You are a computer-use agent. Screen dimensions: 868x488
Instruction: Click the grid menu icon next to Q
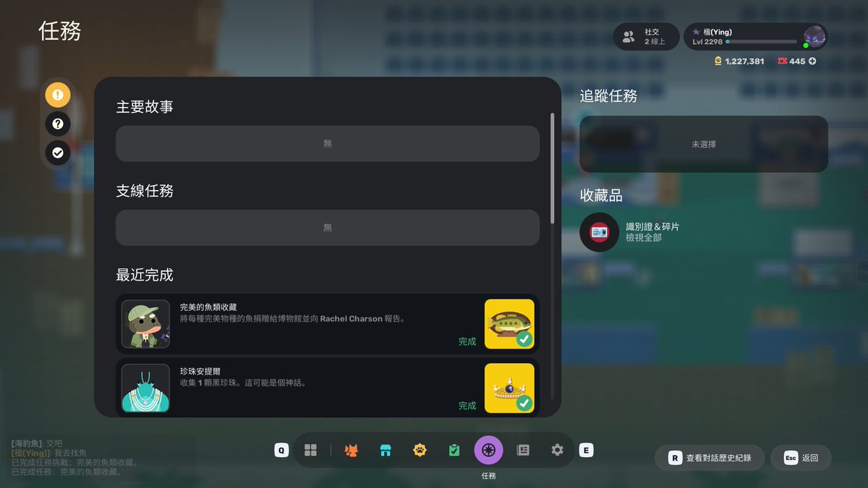click(311, 449)
